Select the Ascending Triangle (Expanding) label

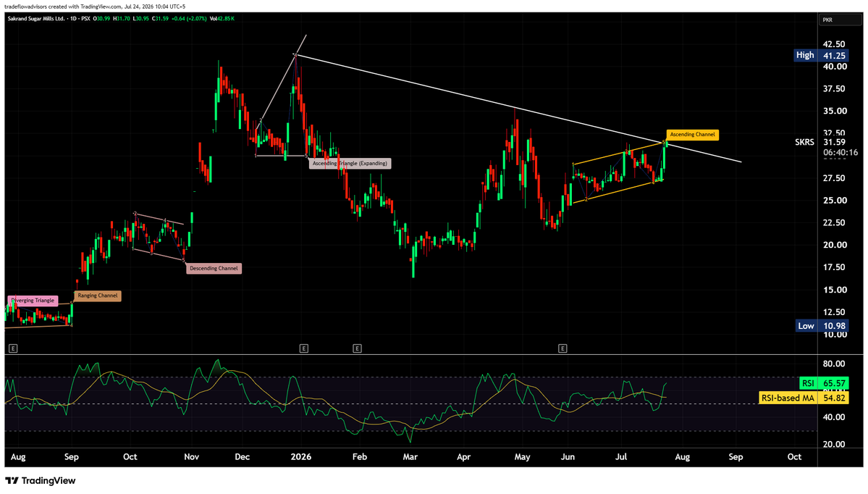click(350, 164)
